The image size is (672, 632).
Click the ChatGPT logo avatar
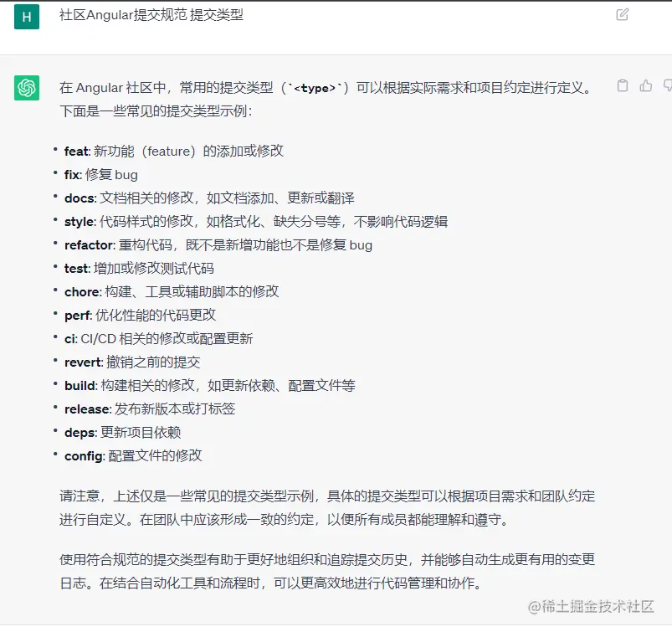click(x=27, y=88)
